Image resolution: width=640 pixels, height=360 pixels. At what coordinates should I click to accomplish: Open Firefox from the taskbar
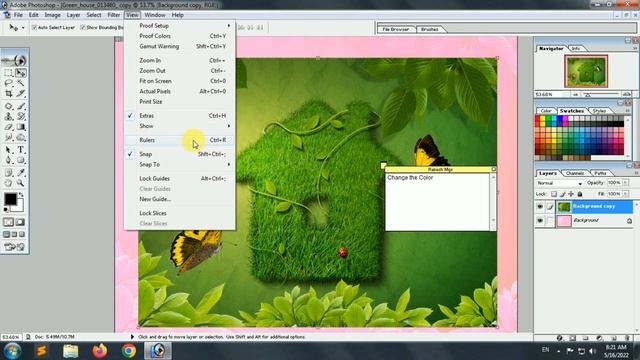tap(100, 351)
